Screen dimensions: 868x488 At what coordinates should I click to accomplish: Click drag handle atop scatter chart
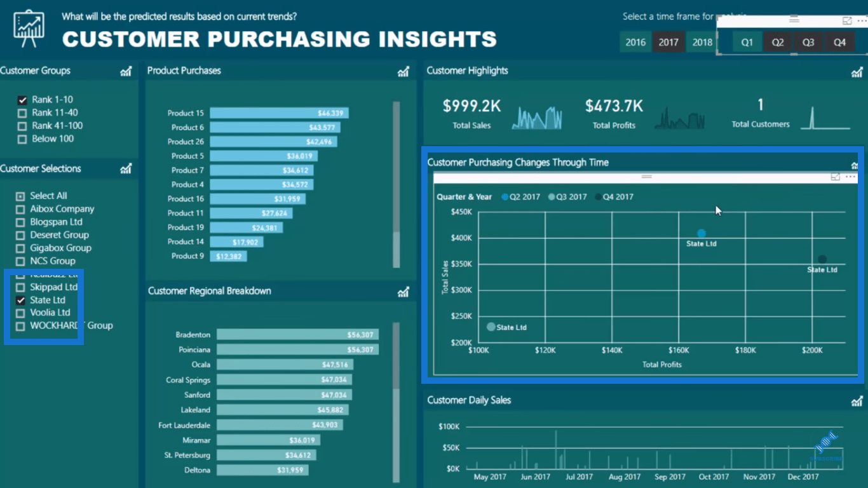(x=647, y=177)
